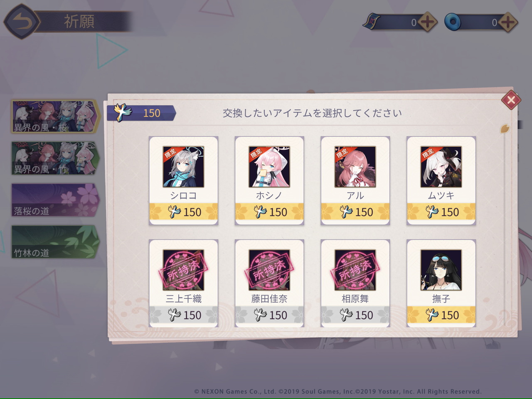Click the 150 price button under シロコ
532x399 pixels.
tap(183, 212)
